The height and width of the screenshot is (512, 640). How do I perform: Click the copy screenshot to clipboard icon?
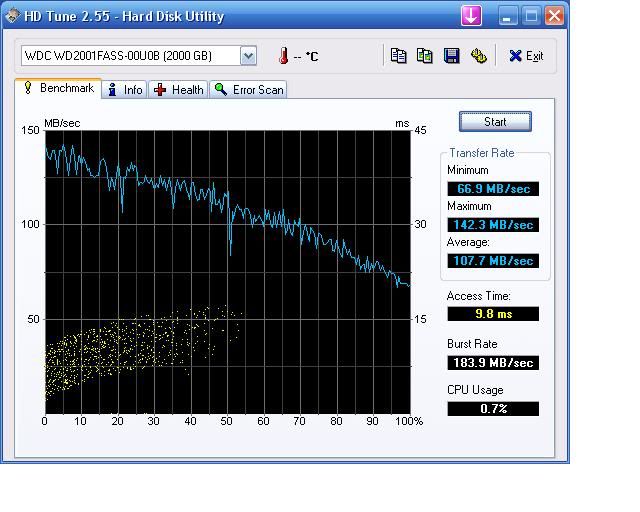tap(424, 56)
